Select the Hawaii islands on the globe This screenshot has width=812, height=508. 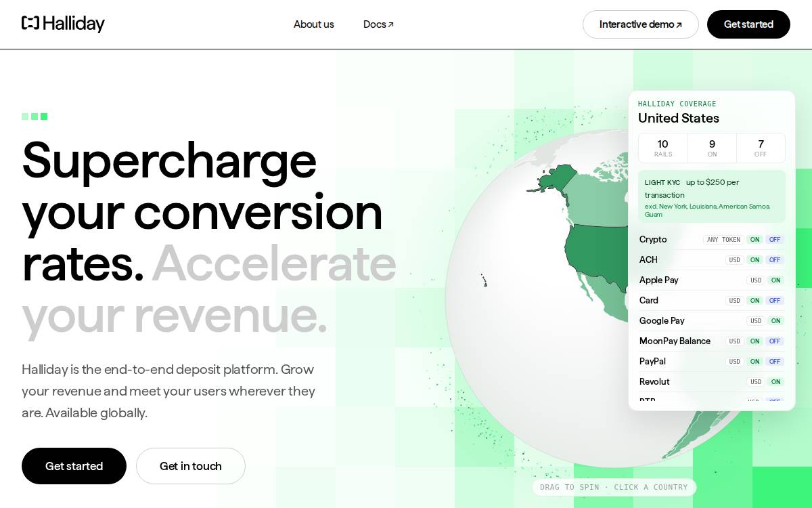484,280
